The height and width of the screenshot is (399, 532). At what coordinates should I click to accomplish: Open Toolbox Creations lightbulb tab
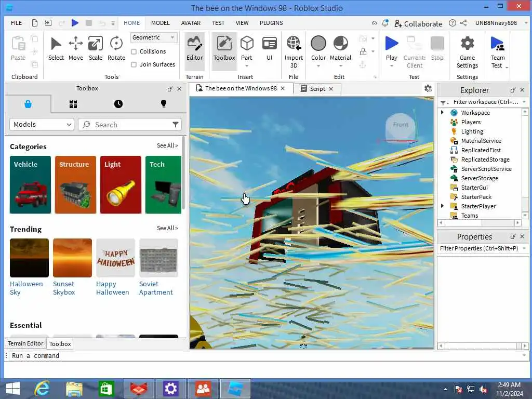point(164,104)
